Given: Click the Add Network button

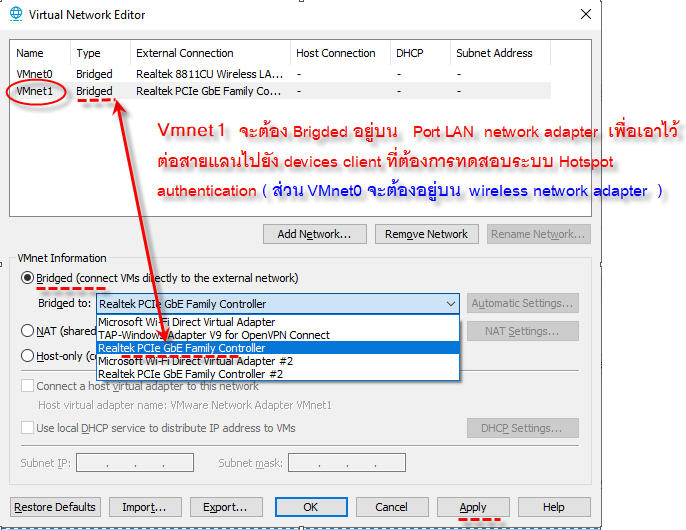Looking at the screenshot, I should [315, 234].
